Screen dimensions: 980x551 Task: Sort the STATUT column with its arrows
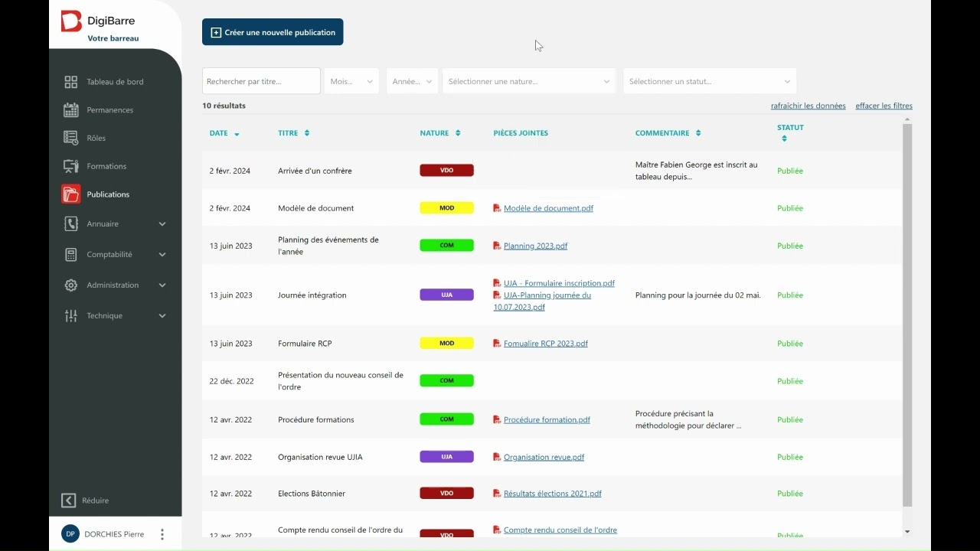coord(784,139)
